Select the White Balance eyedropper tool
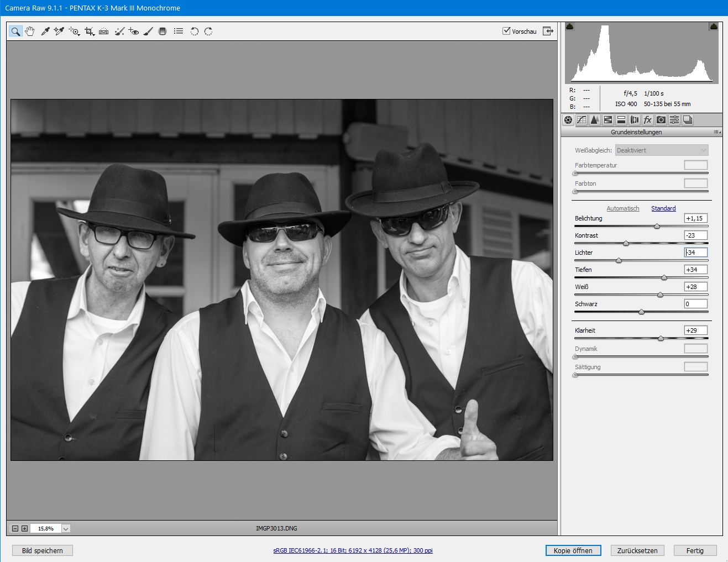Screen dimensions: 728x562 (45, 31)
